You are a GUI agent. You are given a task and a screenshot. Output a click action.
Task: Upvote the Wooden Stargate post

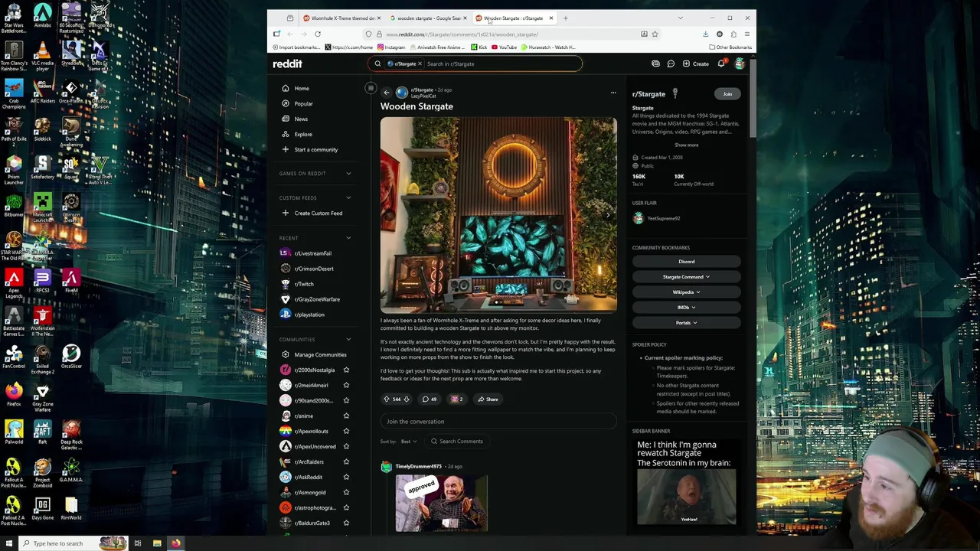pos(387,399)
